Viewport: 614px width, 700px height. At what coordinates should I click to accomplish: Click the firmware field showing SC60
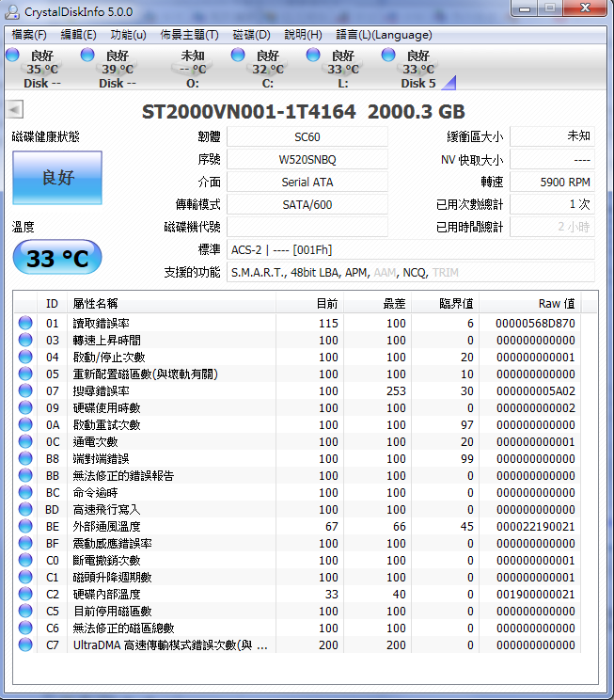pyautogui.click(x=307, y=136)
